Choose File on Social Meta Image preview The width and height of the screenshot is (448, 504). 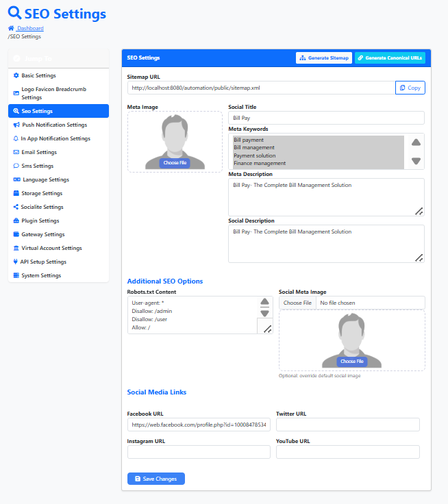[x=352, y=362]
